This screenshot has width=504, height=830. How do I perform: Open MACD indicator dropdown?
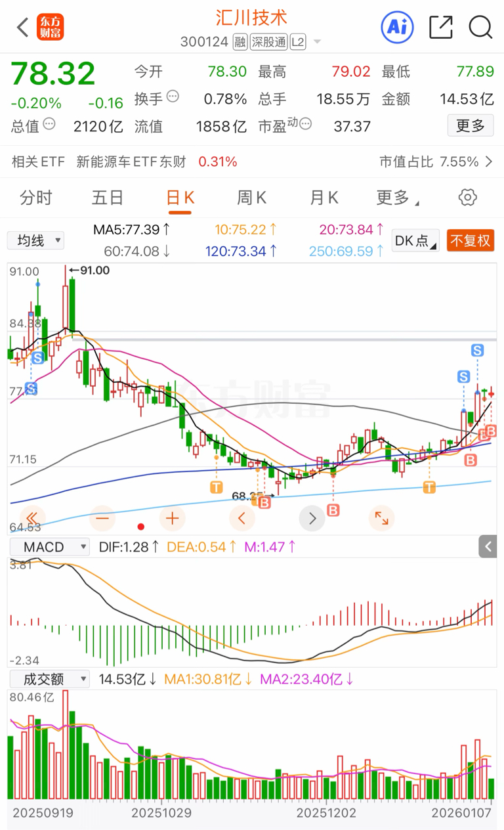49,546
